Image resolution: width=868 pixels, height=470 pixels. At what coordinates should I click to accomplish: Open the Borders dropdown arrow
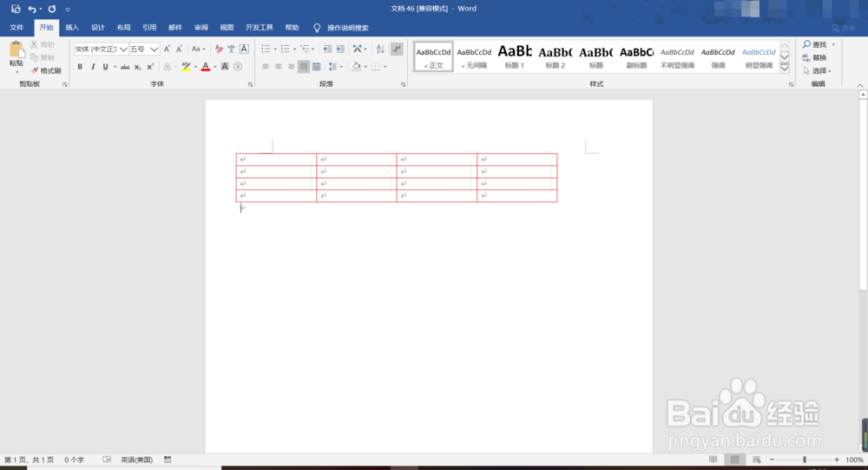385,67
